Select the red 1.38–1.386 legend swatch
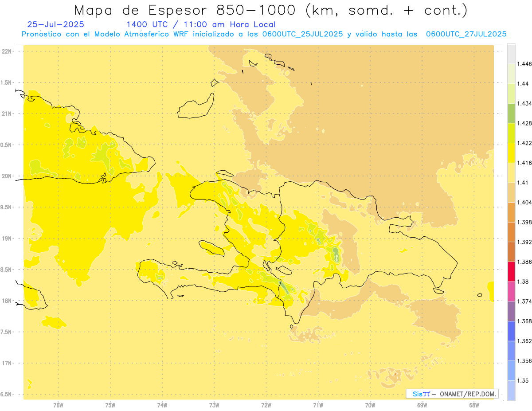 click(x=511, y=271)
